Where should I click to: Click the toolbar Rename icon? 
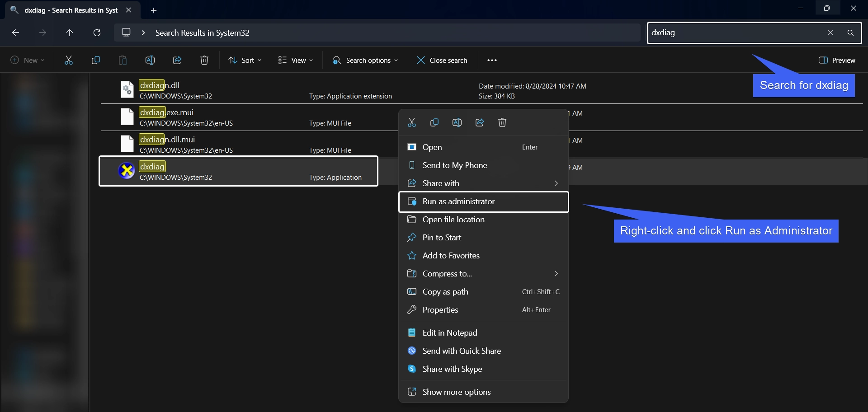coord(150,60)
